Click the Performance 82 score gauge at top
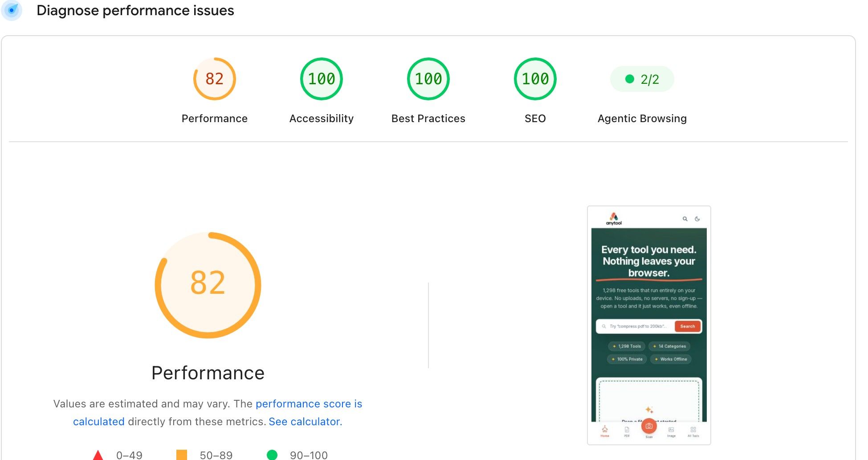868x460 pixels. (x=214, y=79)
